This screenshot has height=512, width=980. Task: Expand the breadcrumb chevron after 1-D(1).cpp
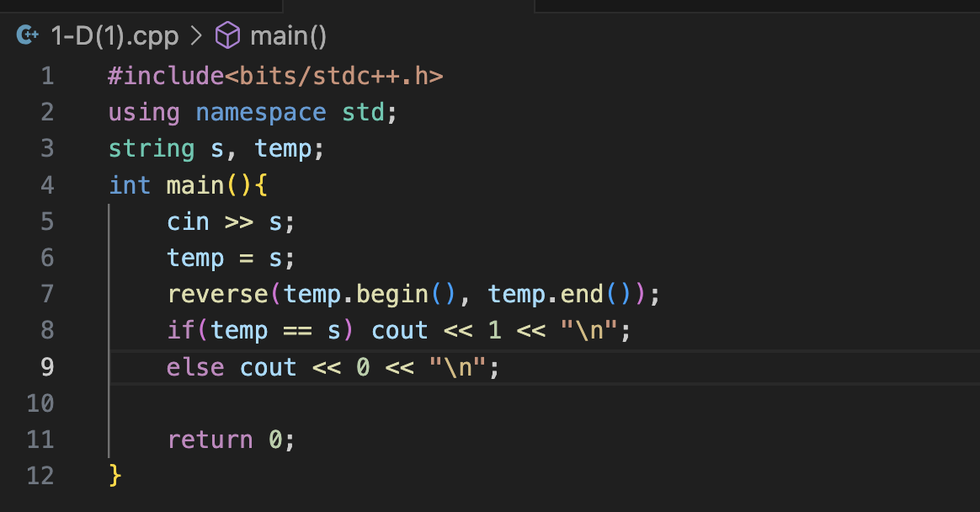coord(196,35)
